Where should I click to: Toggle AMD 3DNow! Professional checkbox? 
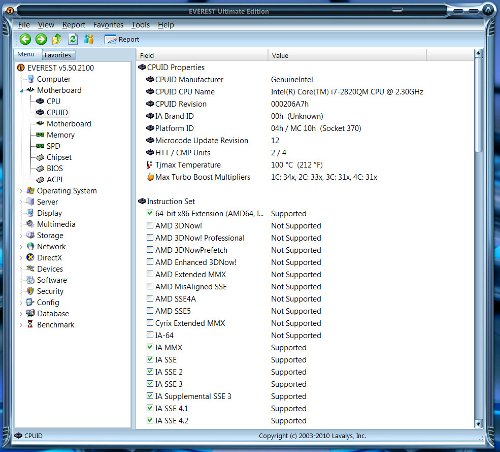150,237
